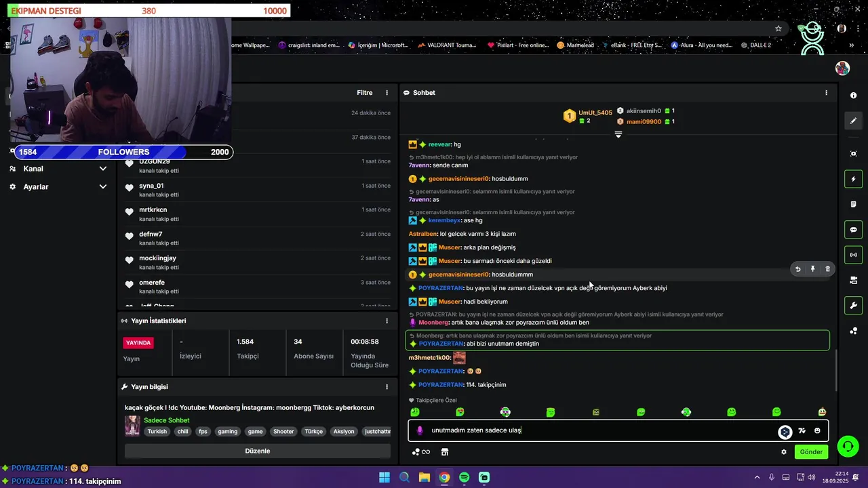
Task: Open eRank bookmark
Action: tap(631, 45)
